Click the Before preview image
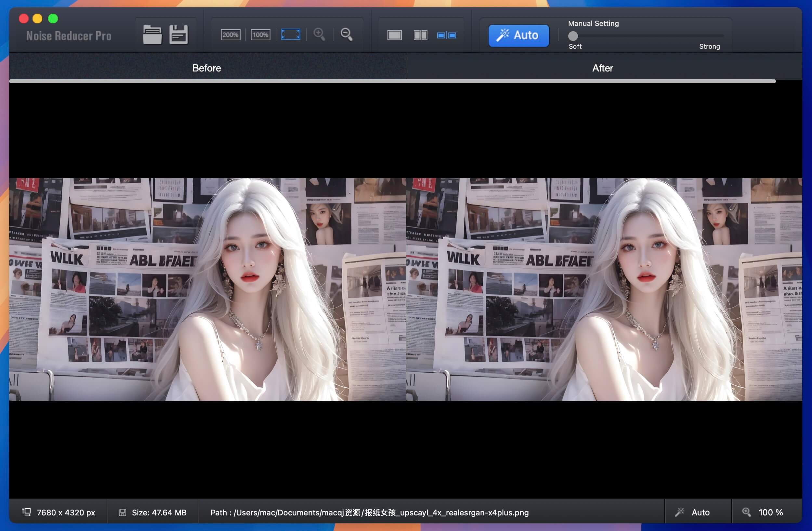812x531 pixels. click(x=207, y=289)
